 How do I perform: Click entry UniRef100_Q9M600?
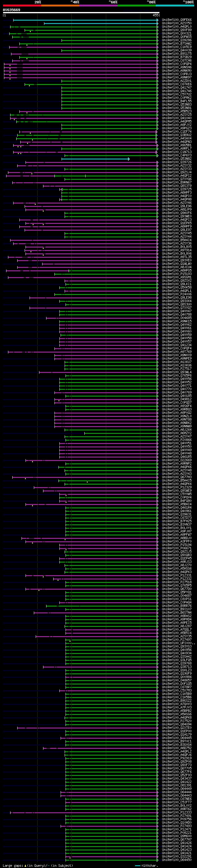pyautogui.click(x=177, y=836)
